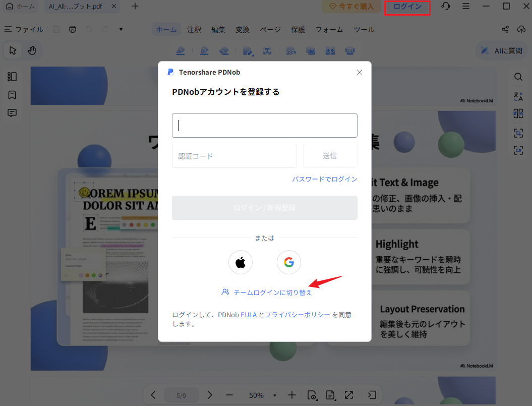The width and height of the screenshot is (532, 406).
Task: Click the cloud upload icon
Action: (521, 30)
